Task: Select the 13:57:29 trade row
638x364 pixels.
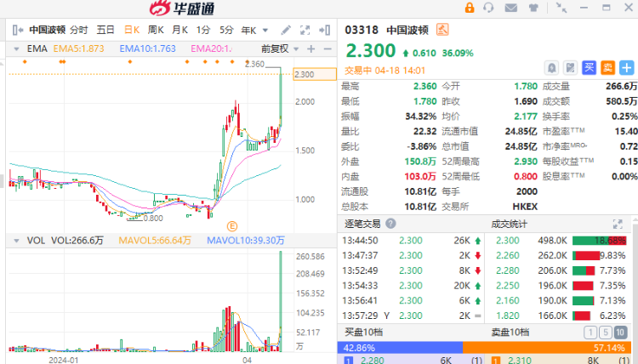Action: [x=412, y=316]
